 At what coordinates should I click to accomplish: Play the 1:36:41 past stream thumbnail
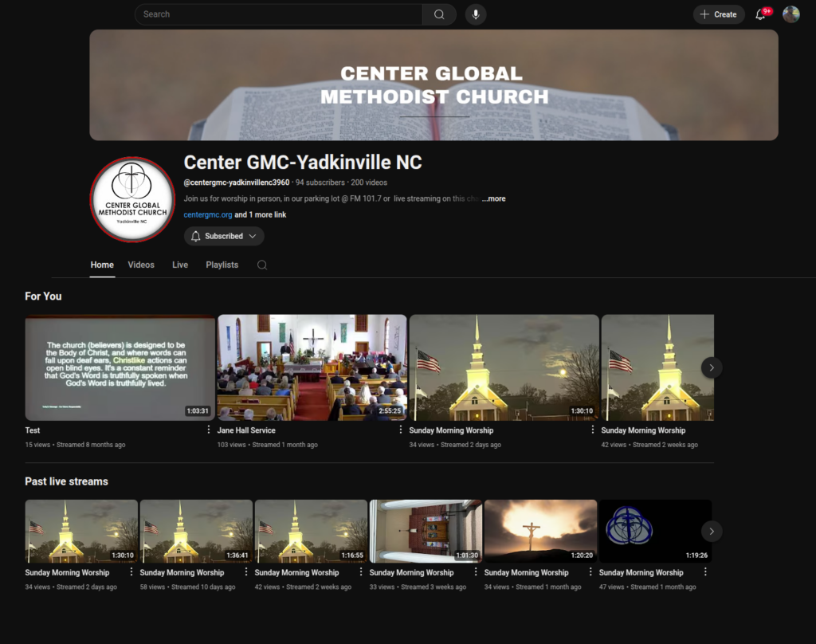[x=196, y=531]
